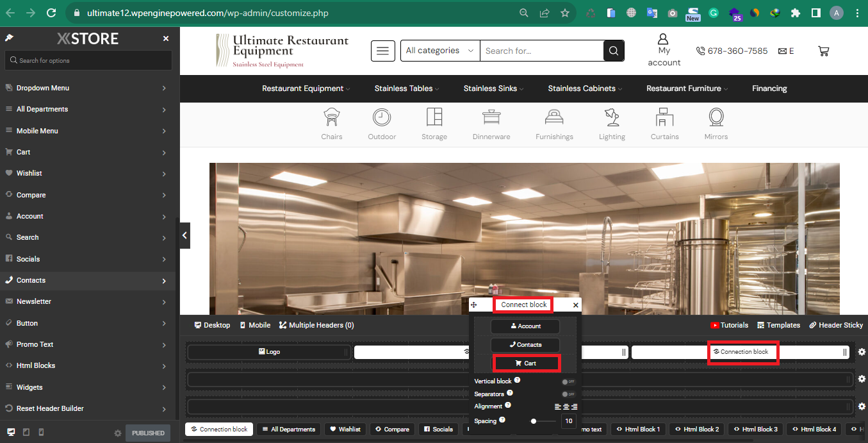Toggle the Vertical block switch

point(568,381)
